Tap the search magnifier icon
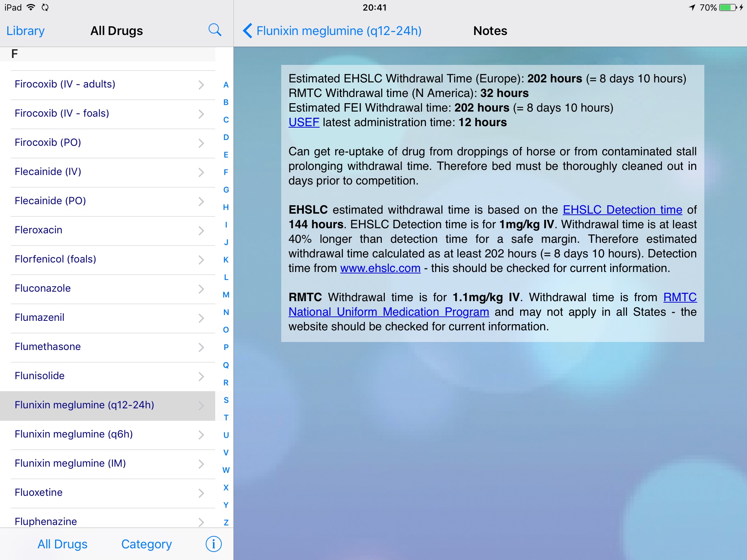747x560 pixels. tap(215, 30)
